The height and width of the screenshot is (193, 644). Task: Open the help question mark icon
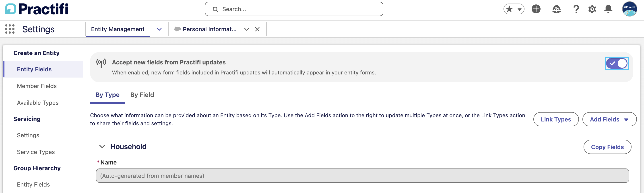(576, 9)
